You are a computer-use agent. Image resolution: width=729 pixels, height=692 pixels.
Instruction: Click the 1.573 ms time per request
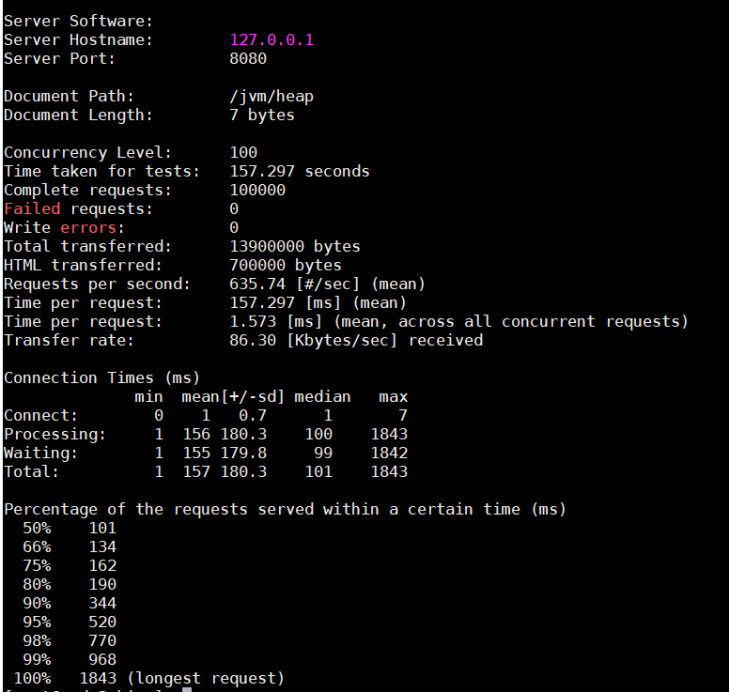coord(253,321)
